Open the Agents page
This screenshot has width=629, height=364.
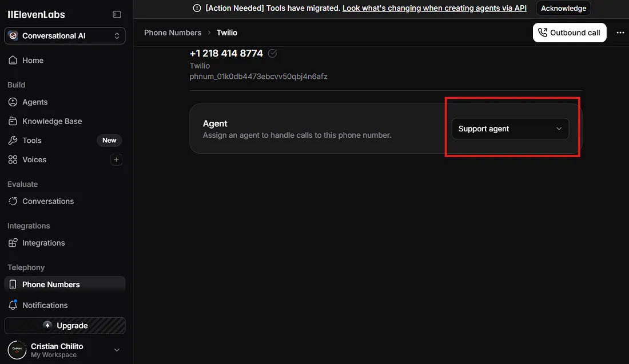(x=65, y=102)
